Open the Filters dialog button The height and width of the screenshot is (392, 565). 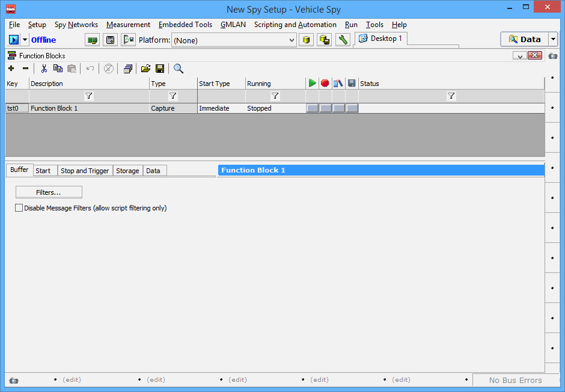(49, 192)
